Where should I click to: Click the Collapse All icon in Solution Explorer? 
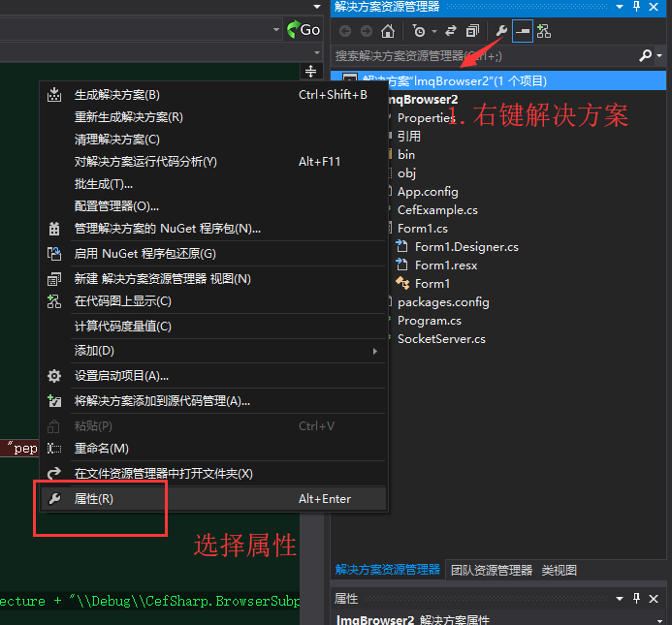[x=472, y=31]
